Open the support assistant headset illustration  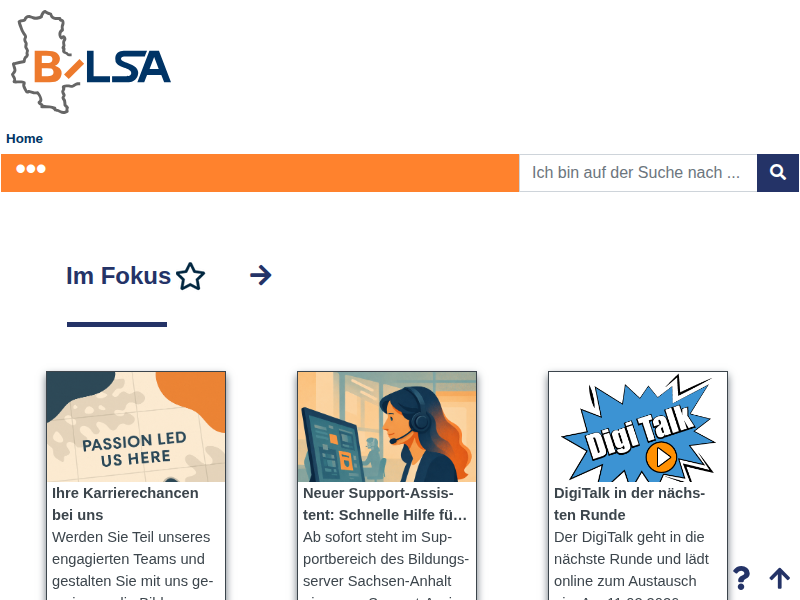(x=387, y=427)
